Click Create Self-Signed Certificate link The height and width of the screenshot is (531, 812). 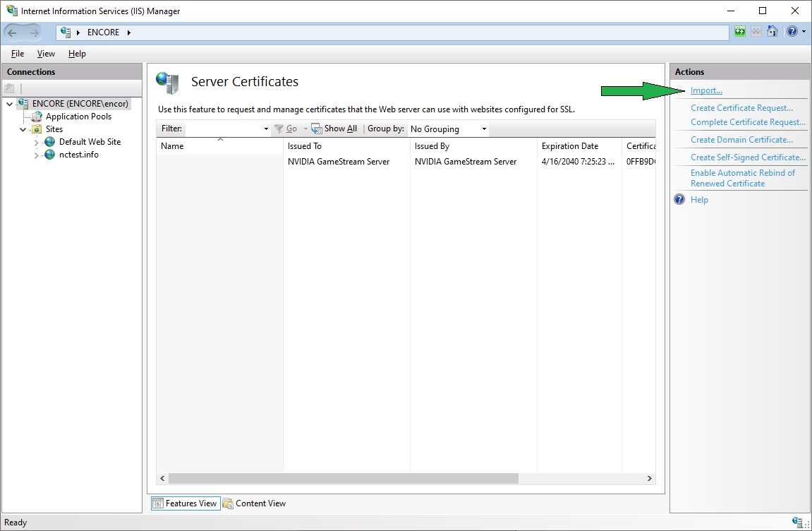[x=747, y=157]
